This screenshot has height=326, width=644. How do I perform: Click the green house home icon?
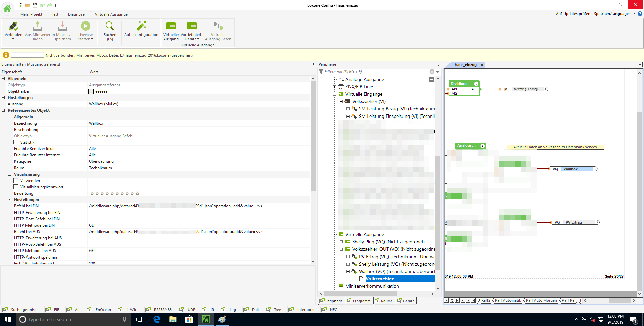pyautogui.click(x=7, y=8)
